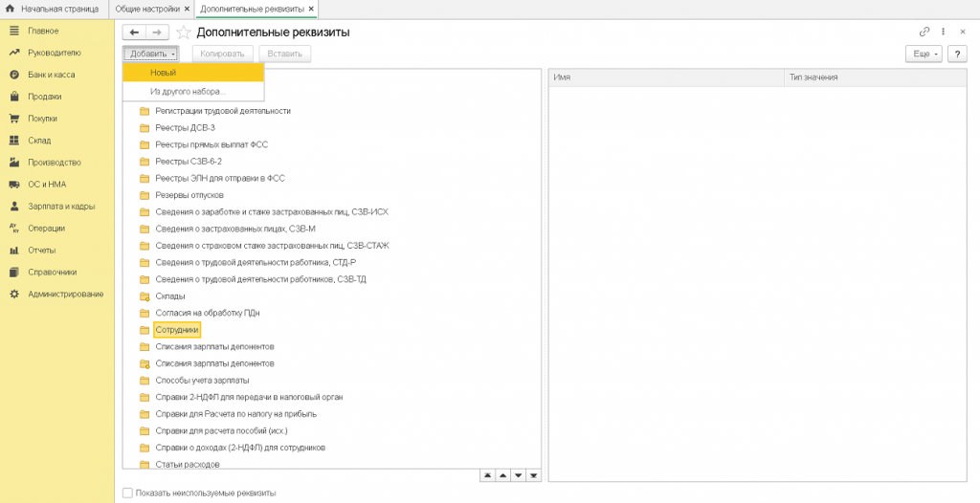The image size is (980, 503).
Task: Click the Вставить button
Action: [285, 54]
